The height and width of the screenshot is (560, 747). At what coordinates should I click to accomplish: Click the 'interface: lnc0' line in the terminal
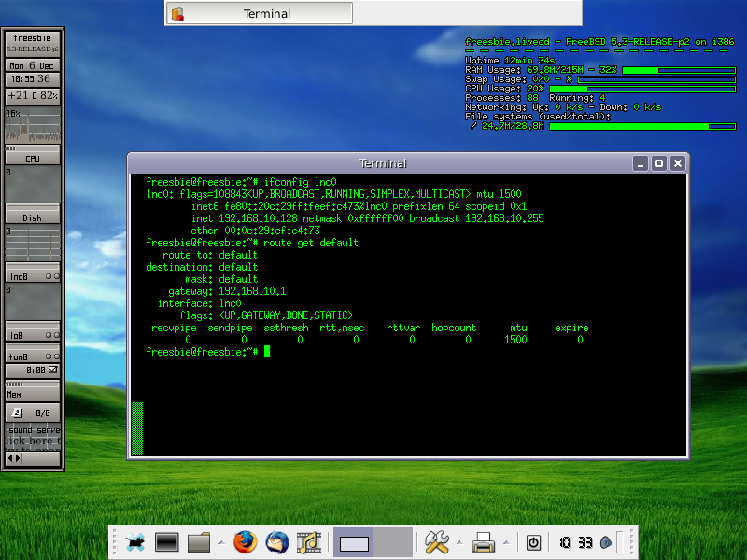(x=199, y=303)
